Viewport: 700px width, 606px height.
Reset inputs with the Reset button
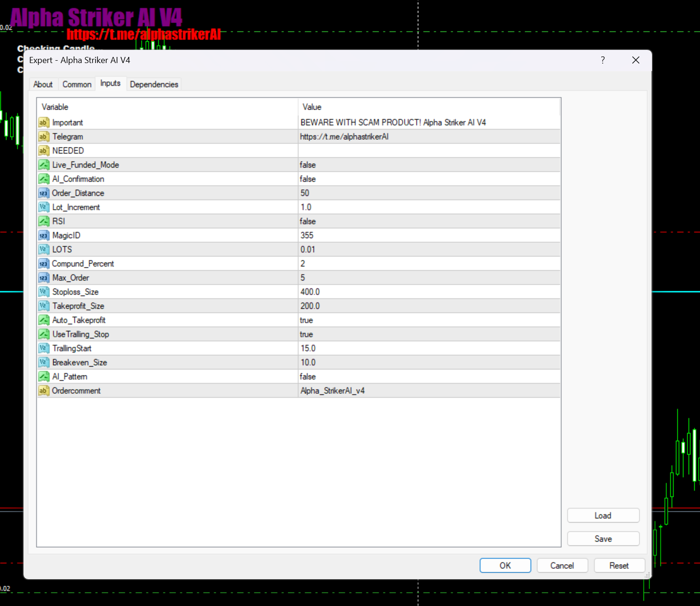click(619, 566)
